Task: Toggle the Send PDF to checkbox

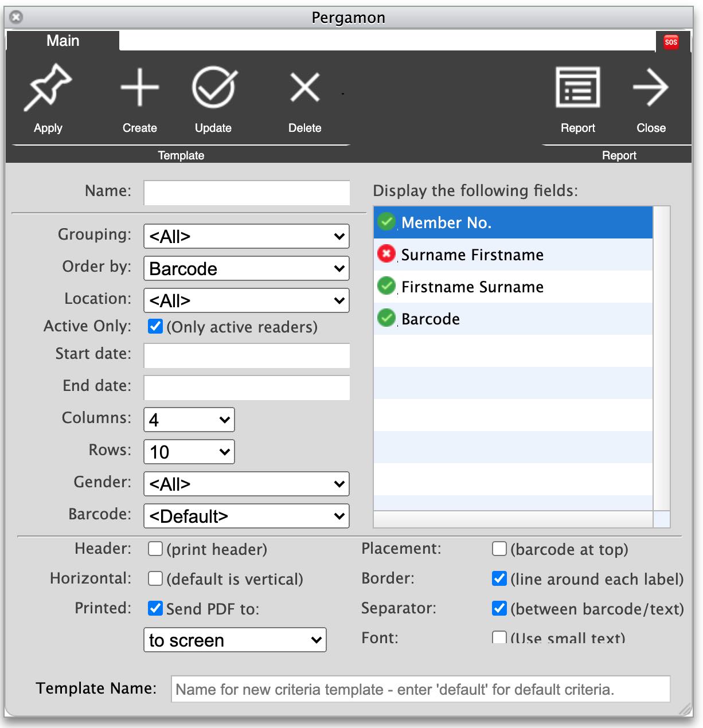Action: pos(155,608)
